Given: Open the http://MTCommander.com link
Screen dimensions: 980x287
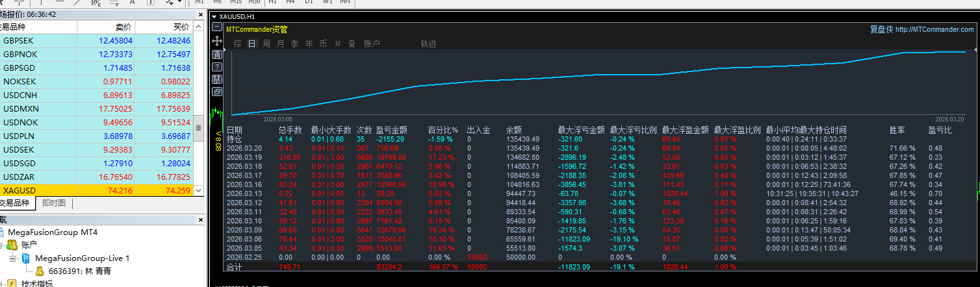Looking at the screenshot, I should 935,29.
